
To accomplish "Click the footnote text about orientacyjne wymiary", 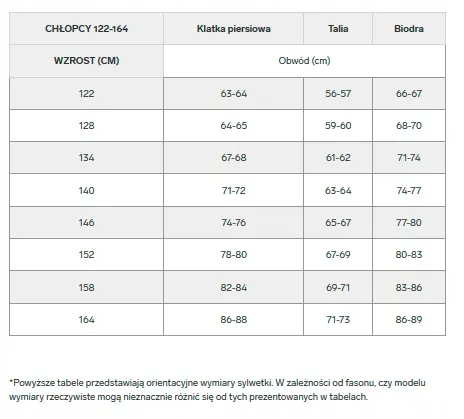I will coord(217,390).
